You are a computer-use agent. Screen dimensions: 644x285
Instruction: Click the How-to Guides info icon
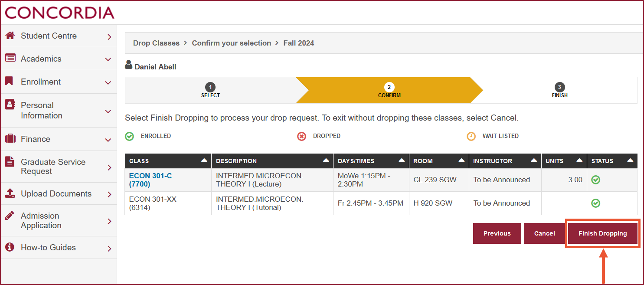(x=10, y=247)
